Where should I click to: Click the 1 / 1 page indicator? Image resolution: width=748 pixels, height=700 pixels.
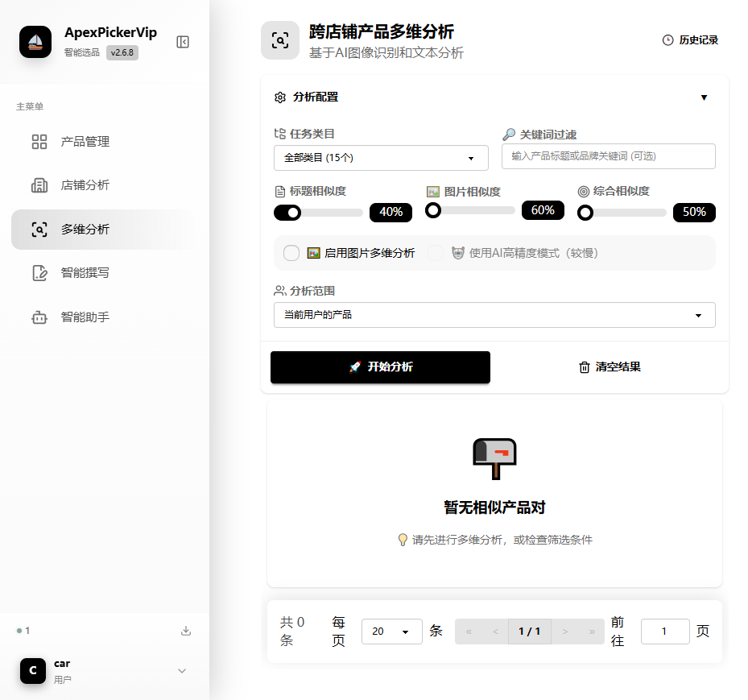click(530, 632)
